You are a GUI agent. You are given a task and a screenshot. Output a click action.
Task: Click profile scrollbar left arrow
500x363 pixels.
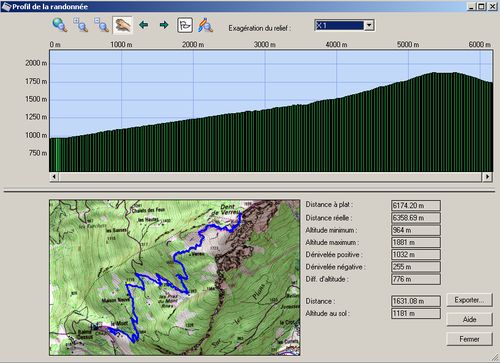coord(54,177)
